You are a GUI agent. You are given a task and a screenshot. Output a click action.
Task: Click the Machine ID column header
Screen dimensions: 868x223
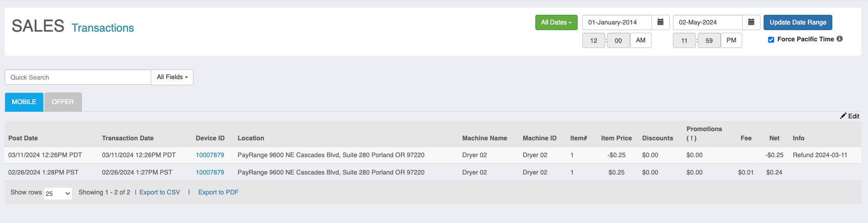[539, 138]
